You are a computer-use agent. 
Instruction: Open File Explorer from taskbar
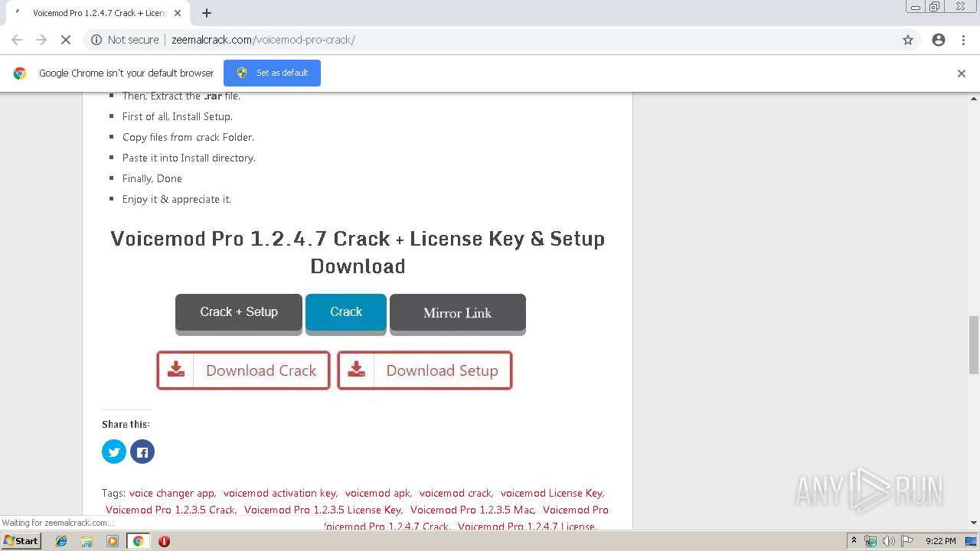point(87,541)
